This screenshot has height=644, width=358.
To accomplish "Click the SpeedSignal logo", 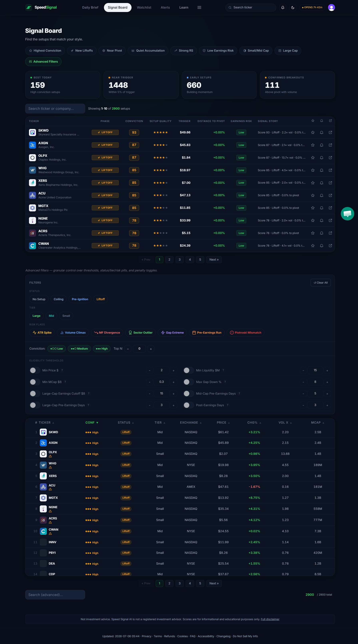I will pyautogui.click(x=41, y=8).
